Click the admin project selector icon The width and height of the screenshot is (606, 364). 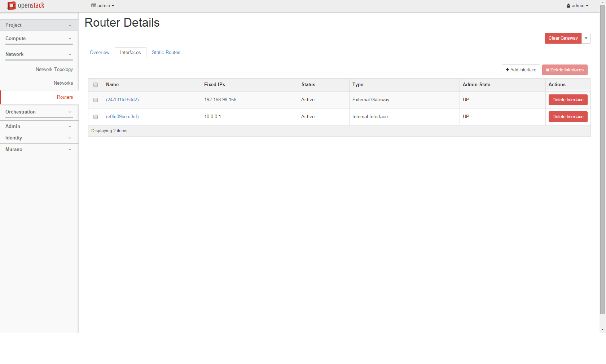click(94, 6)
